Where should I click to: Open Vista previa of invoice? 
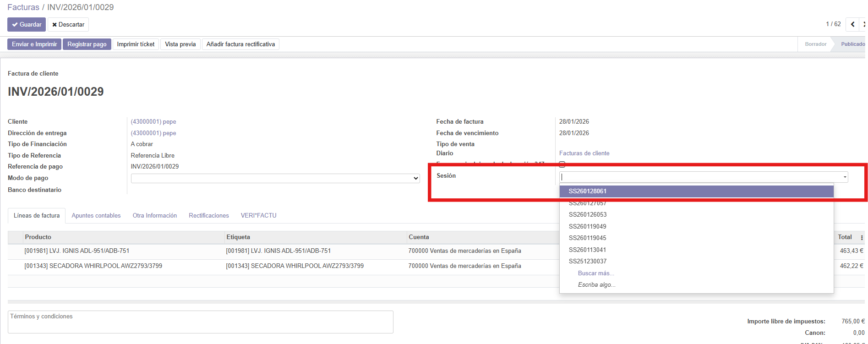tap(180, 44)
